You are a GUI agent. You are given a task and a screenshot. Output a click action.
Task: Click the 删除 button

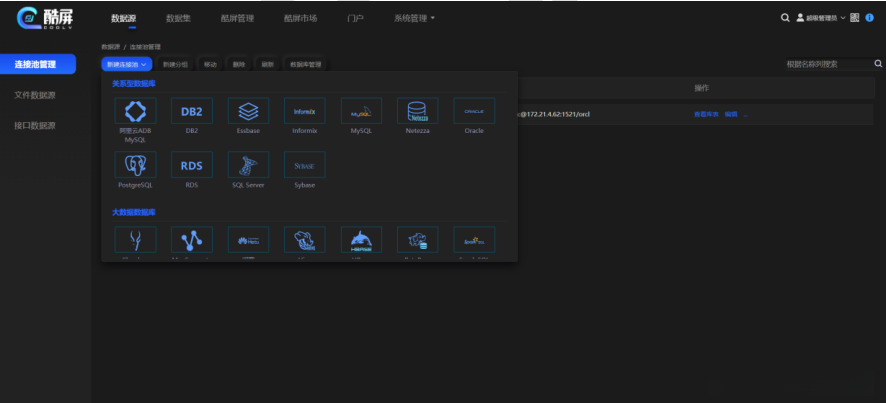point(239,64)
